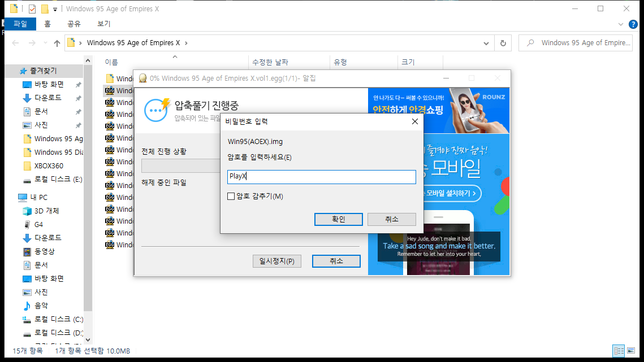
Task: Open 바탕 화면 pinned under 즐겨찾기
Action: (49, 84)
